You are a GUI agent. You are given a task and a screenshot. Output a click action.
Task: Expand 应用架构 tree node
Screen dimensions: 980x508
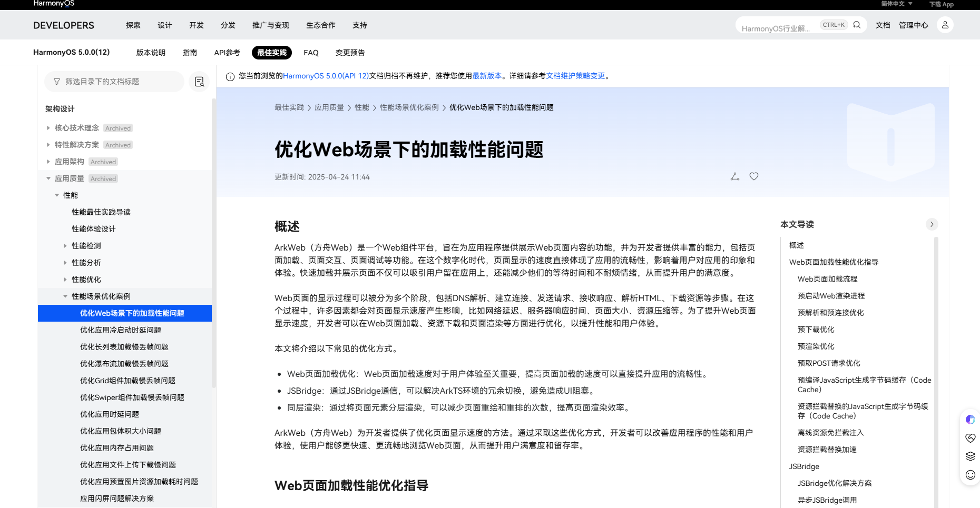pos(48,162)
